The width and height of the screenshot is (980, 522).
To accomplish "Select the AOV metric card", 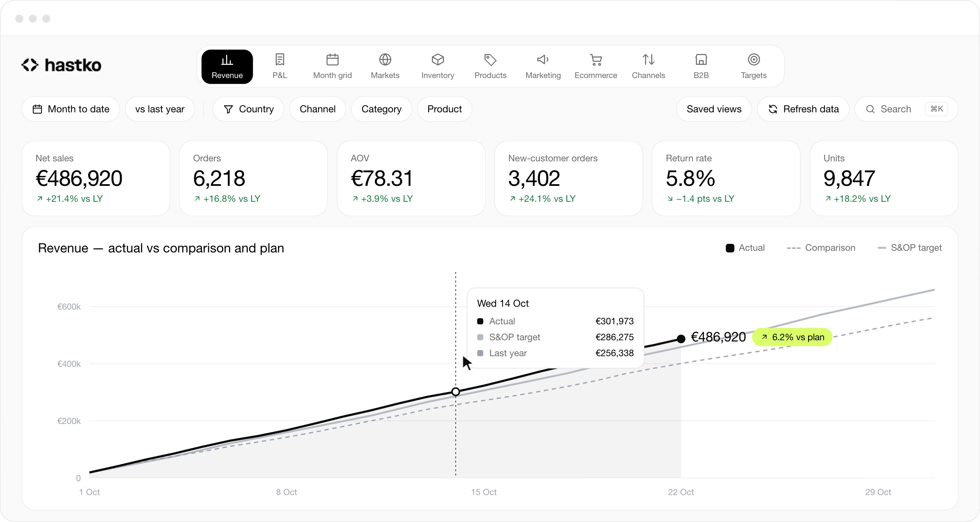I will 411,178.
